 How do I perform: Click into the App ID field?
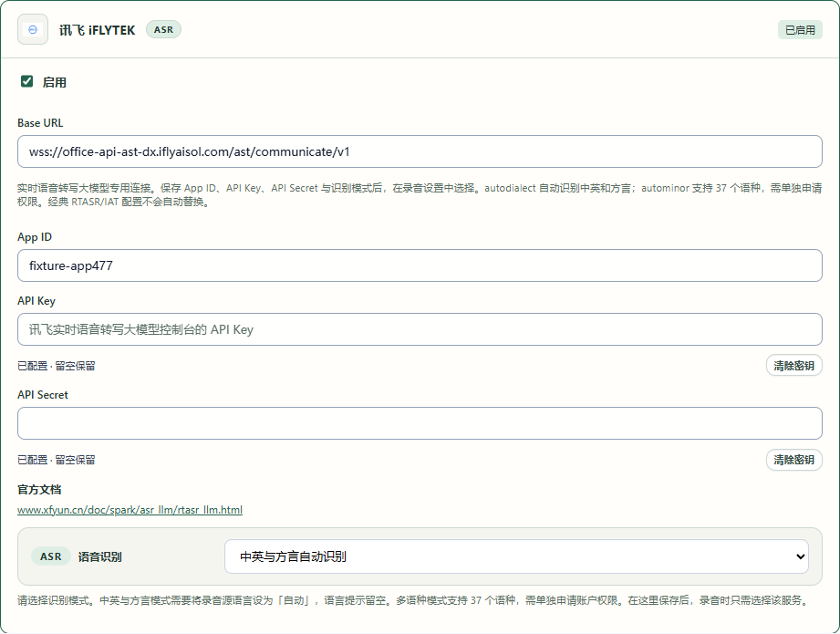click(420, 265)
